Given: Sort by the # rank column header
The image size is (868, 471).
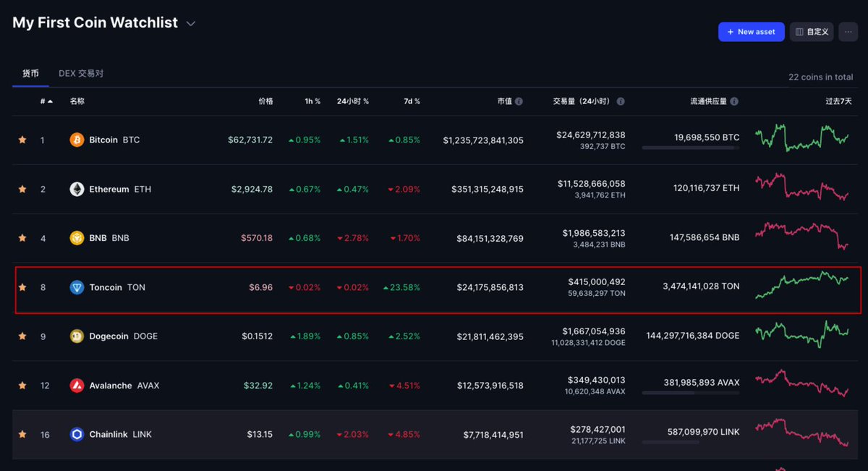Looking at the screenshot, I should click(x=46, y=101).
